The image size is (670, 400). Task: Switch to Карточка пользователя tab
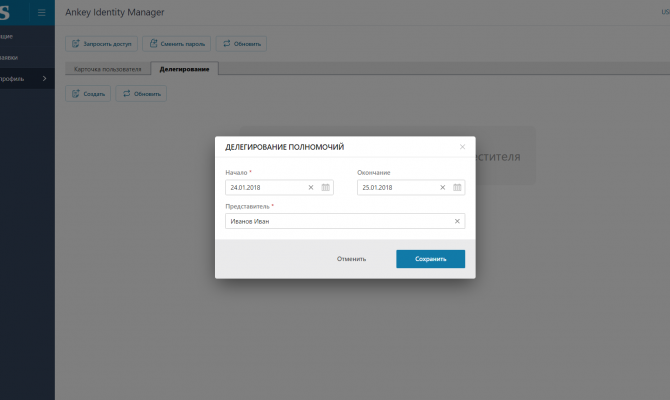click(x=108, y=69)
